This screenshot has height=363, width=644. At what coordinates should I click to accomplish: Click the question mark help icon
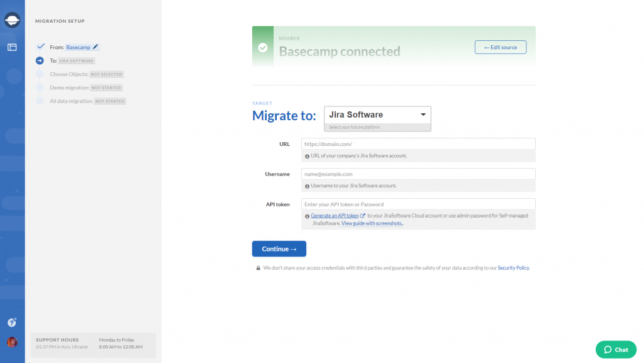click(11, 322)
